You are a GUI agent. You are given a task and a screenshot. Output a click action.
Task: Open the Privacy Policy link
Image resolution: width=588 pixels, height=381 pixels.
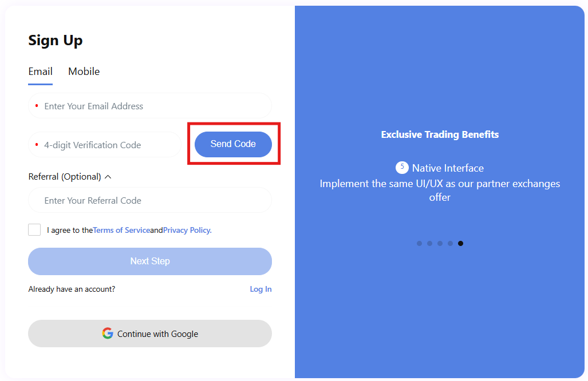tap(187, 231)
